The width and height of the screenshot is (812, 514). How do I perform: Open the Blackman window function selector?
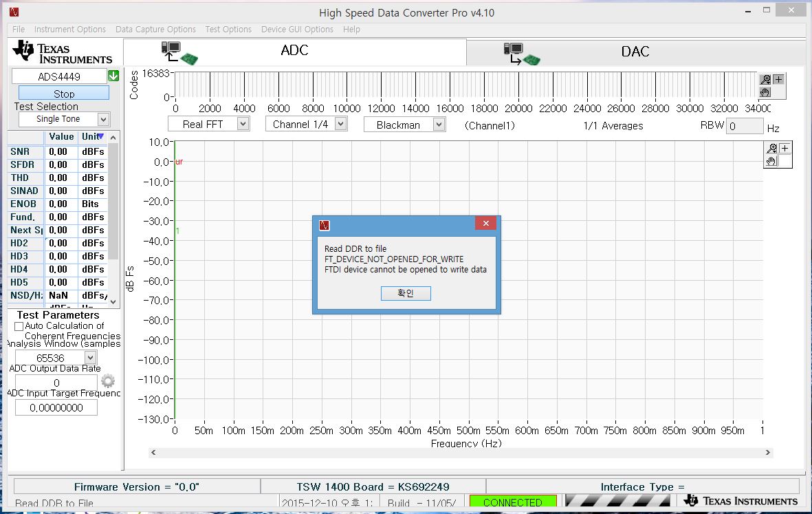[404, 123]
